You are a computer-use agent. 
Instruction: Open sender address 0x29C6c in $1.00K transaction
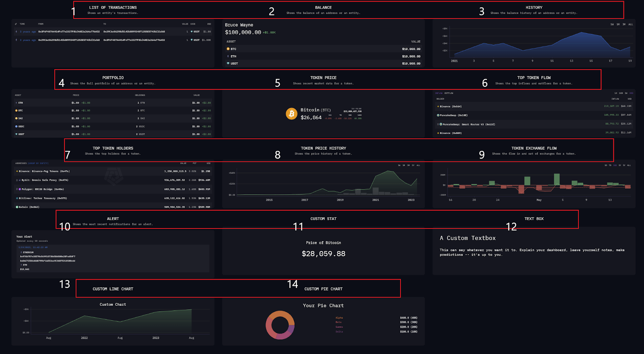click(69, 40)
